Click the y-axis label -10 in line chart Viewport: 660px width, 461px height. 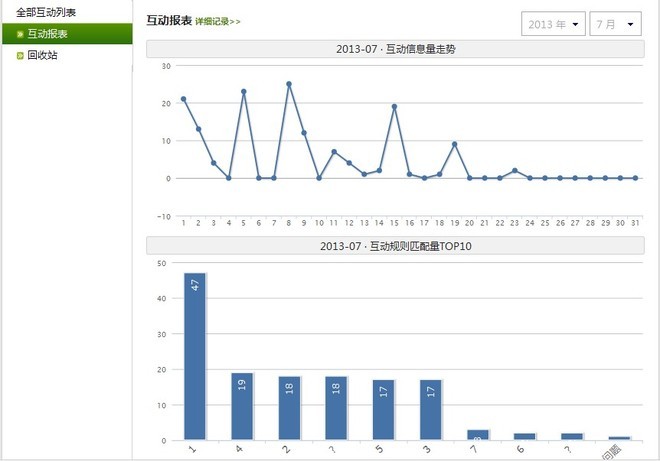tap(164, 216)
